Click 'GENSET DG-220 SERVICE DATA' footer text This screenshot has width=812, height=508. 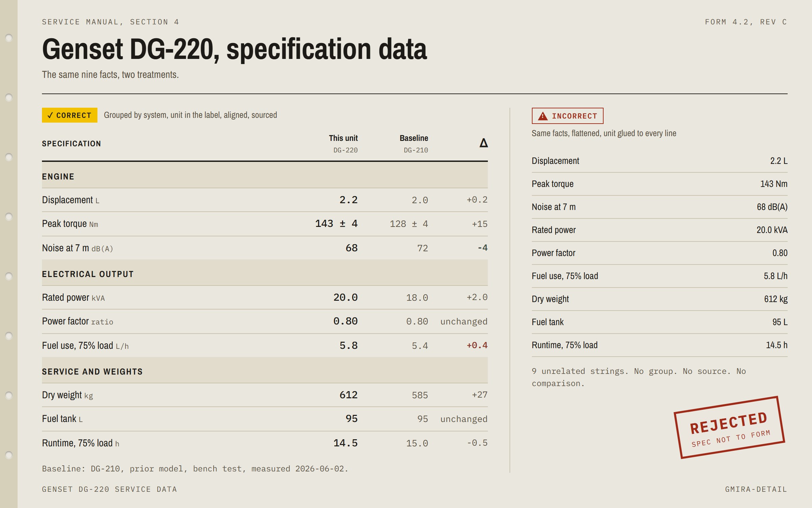pyautogui.click(x=109, y=489)
